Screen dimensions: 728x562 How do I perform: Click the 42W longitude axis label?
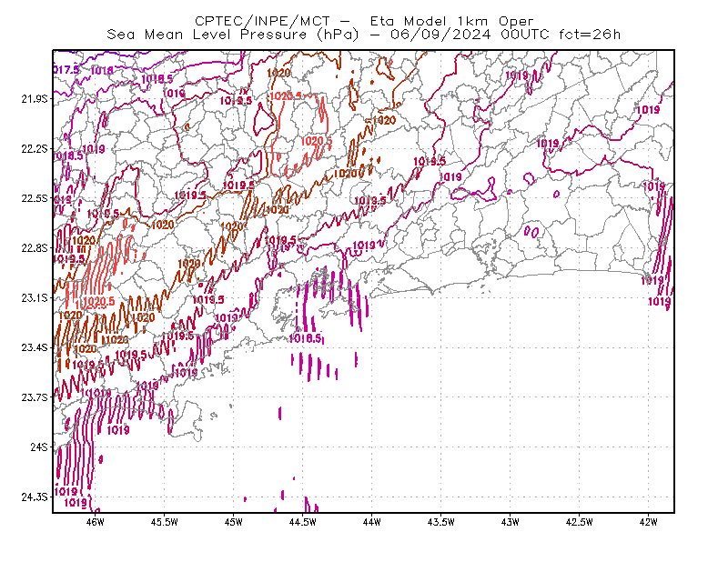point(649,522)
